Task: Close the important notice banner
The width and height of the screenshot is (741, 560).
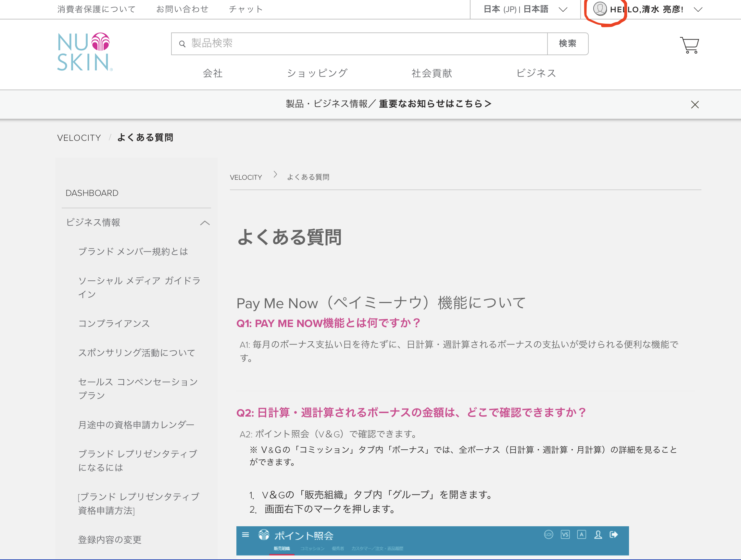Action: tap(695, 105)
